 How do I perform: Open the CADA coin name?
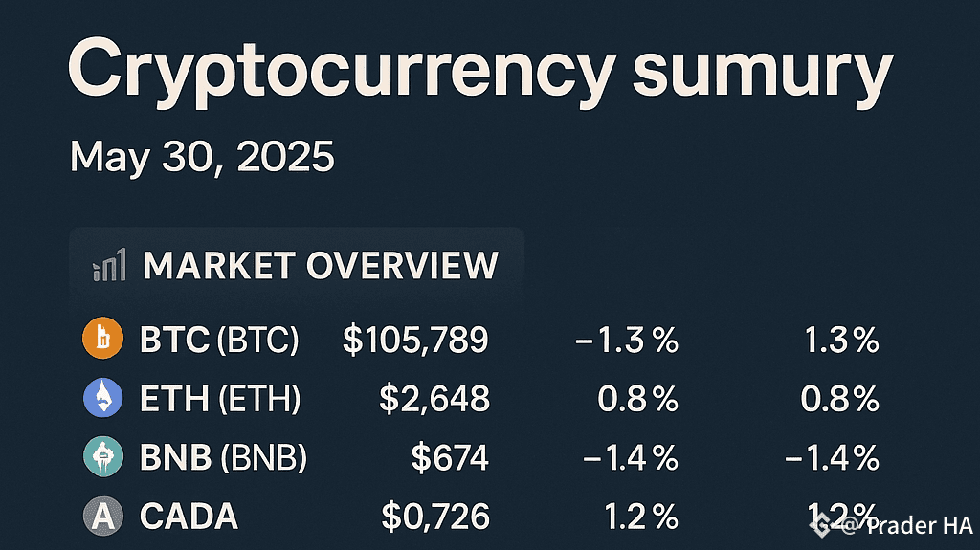(189, 517)
